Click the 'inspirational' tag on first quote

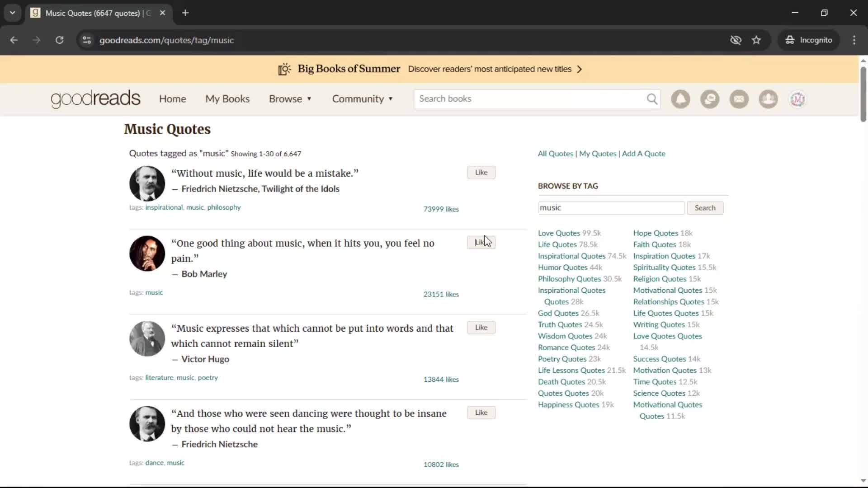pos(164,207)
